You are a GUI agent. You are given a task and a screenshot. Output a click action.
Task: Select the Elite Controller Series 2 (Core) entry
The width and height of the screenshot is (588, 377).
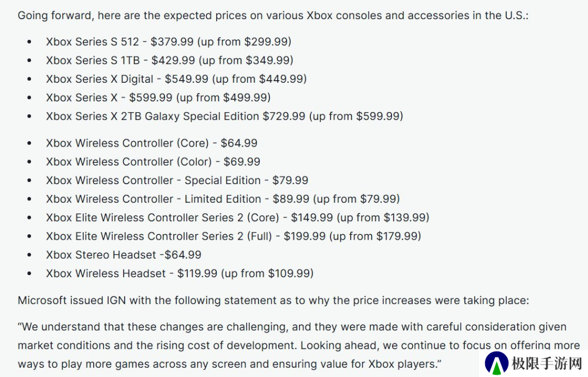tap(237, 217)
